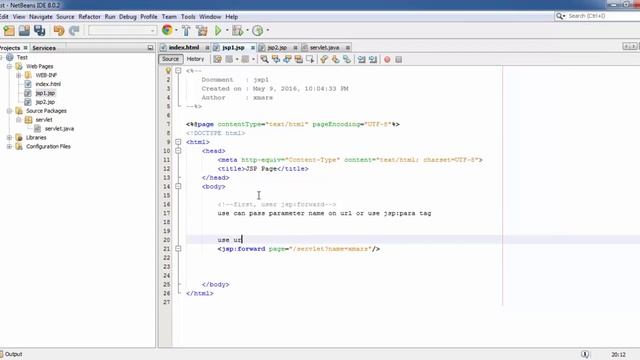Open the Profile Project dropdown arrow
The height and width of the screenshot is (360, 640).
point(268,31)
